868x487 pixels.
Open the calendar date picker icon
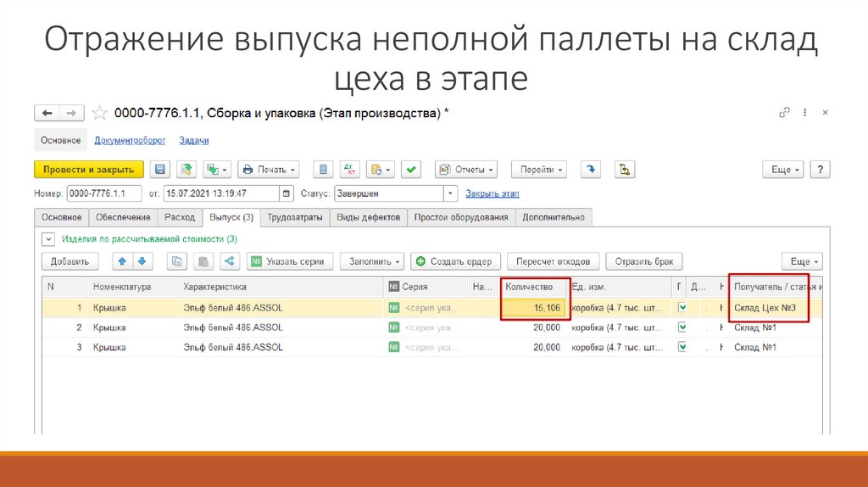287,193
